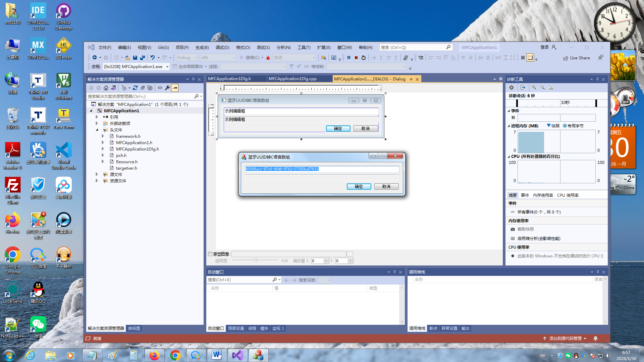Screen dimensions: 644x362
Task: Toggle the dialog editor grid icon
Action: [x=523, y=58]
